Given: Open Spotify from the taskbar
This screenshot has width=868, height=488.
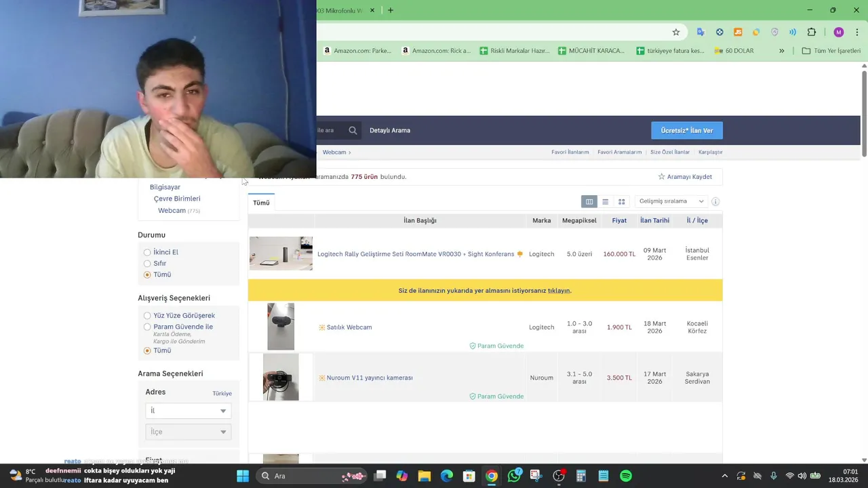Looking at the screenshot, I should [x=626, y=476].
